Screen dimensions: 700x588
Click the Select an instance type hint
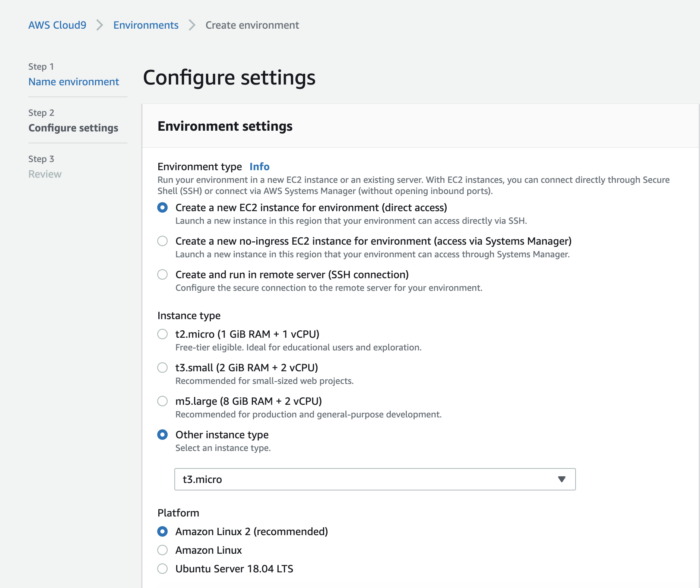(223, 448)
